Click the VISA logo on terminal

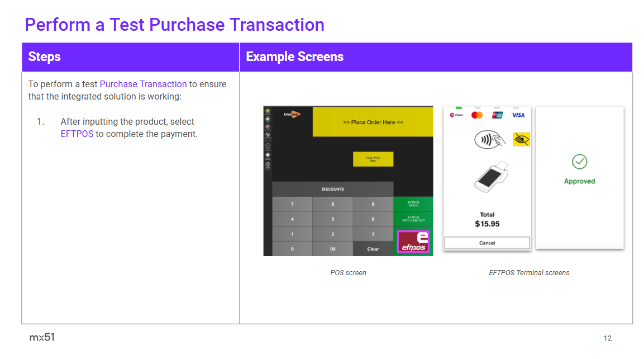tap(518, 115)
